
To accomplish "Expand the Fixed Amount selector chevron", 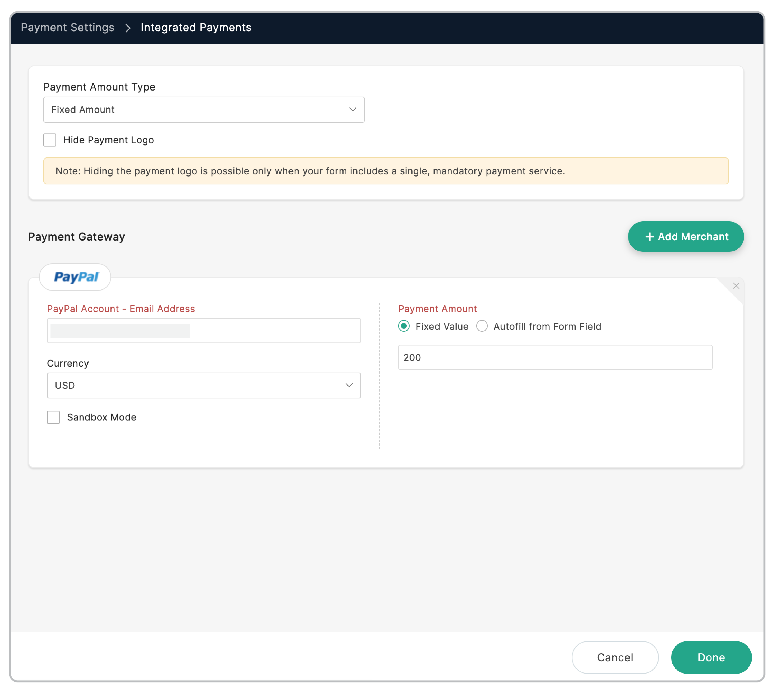I will click(352, 110).
